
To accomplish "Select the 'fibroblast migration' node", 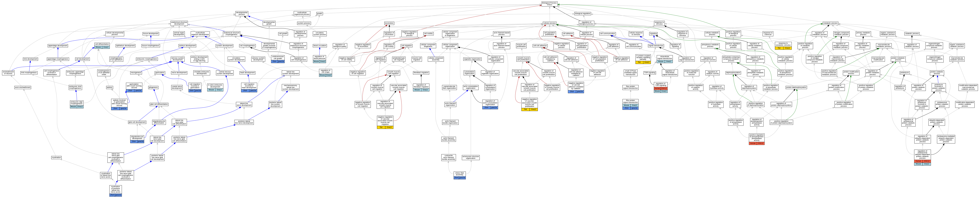I will coord(421,73).
